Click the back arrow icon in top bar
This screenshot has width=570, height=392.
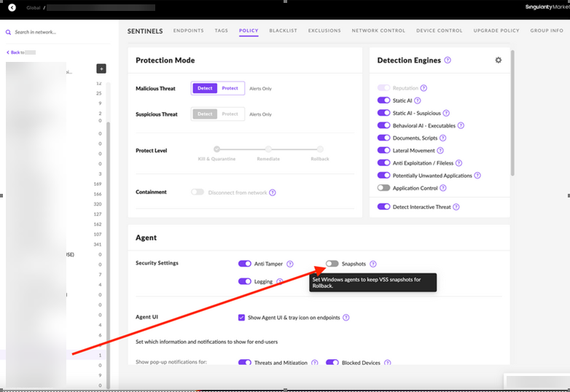[12, 7]
